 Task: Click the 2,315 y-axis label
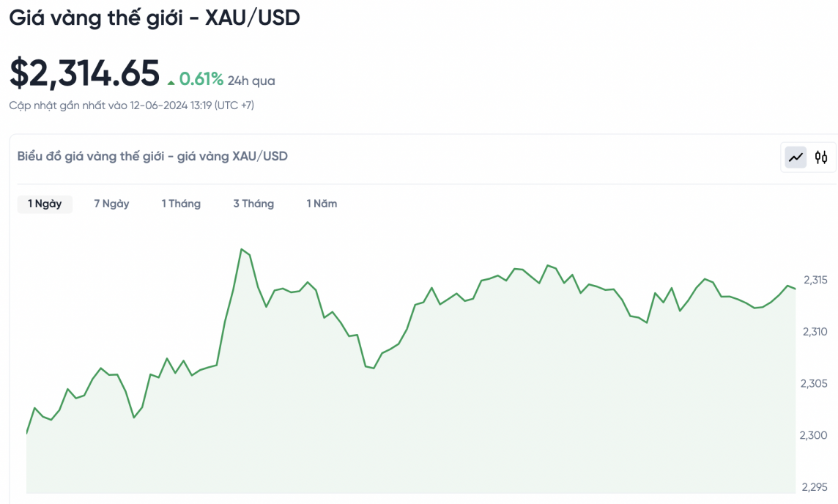pyautogui.click(x=815, y=280)
